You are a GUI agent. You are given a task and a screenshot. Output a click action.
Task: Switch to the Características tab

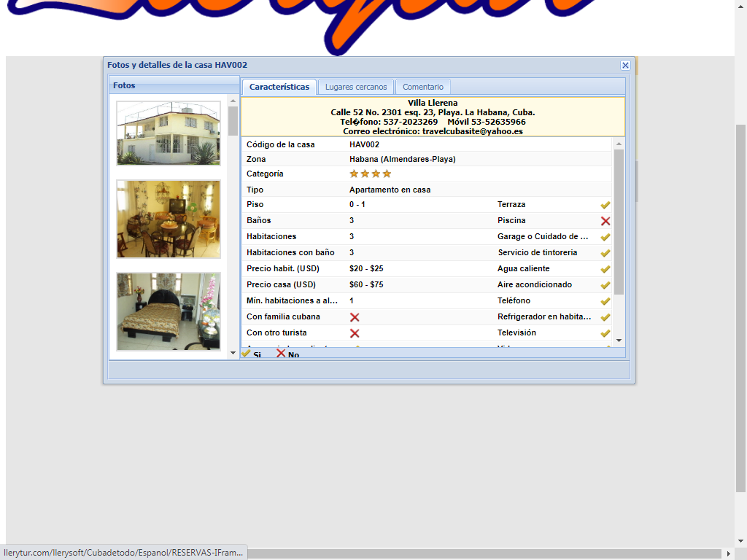coord(279,87)
